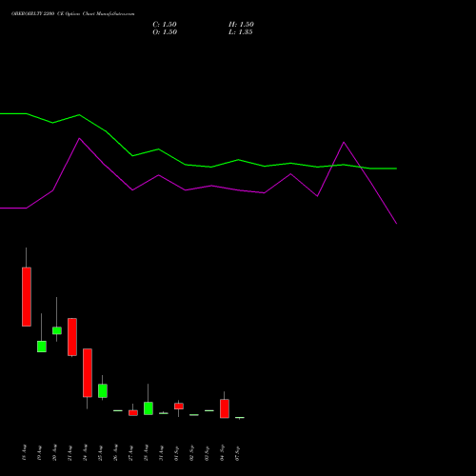
Task: Click the red candle for 21 Aug
Action: [72, 337]
